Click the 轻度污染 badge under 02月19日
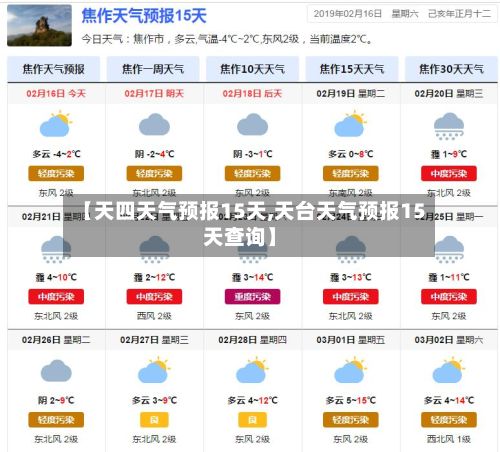The image size is (500, 452). 351,173
